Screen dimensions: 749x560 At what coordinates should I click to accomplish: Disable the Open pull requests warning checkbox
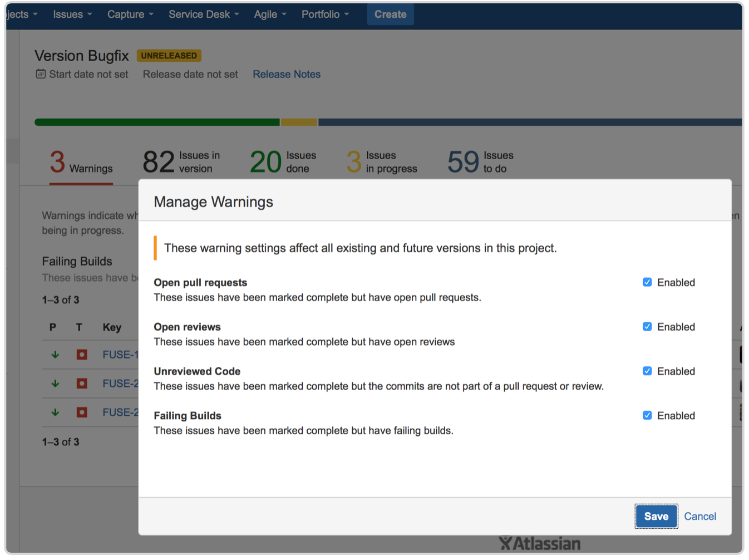click(647, 282)
